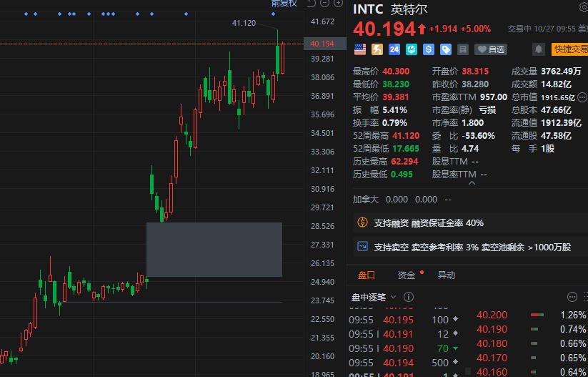Zoom out the chart with minus icon
This screenshot has width=588, height=377.
(x=325, y=4)
